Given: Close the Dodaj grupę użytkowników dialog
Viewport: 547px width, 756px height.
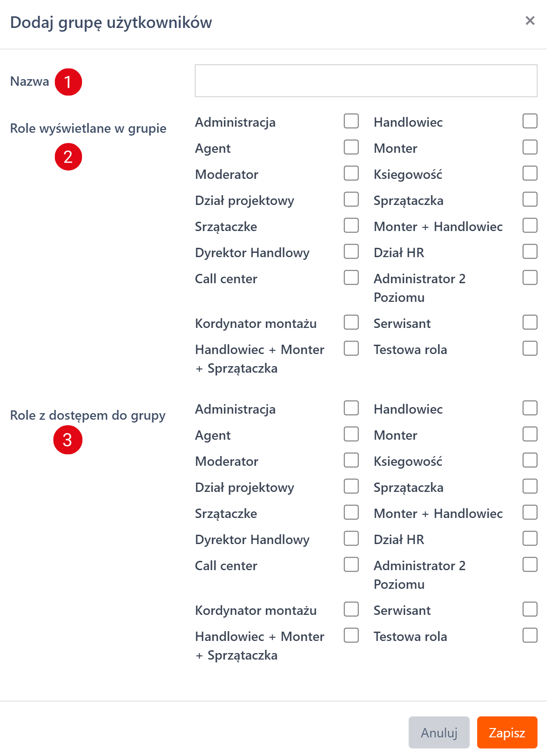Looking at the screenshot, I should tap(530, 20).
